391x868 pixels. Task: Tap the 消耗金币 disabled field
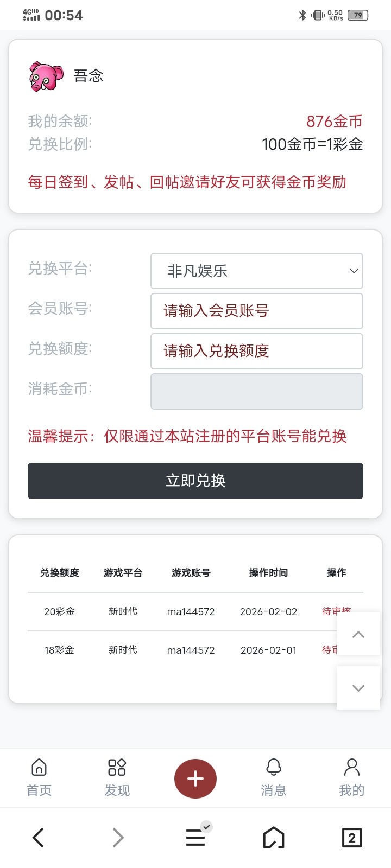pos(256,391)
